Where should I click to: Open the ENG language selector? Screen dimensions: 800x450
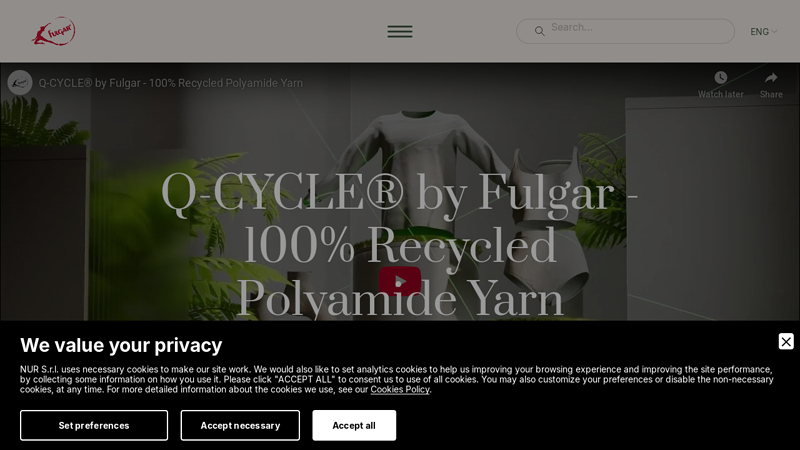tap(763, 32)
